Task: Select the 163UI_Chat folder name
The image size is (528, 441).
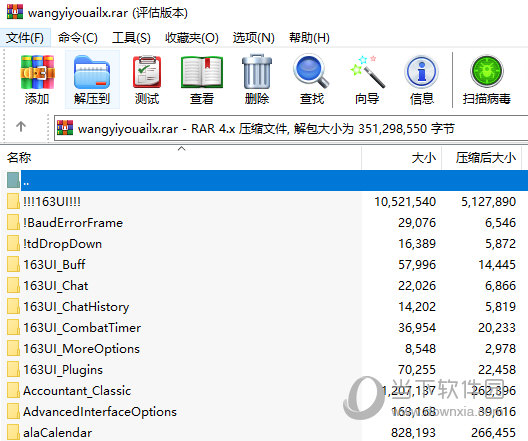Action: point(56,286)
